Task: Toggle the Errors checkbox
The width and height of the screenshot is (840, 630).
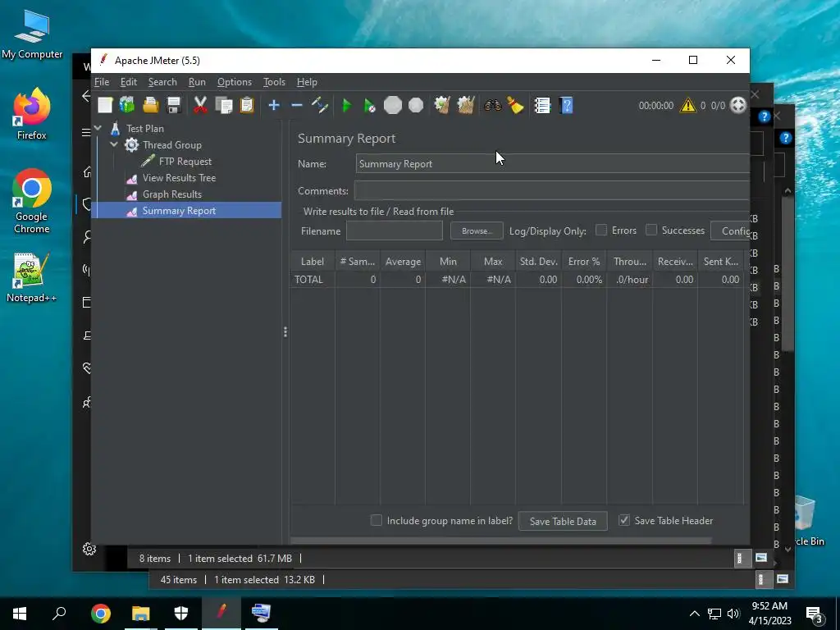Action: click(601, 230)
